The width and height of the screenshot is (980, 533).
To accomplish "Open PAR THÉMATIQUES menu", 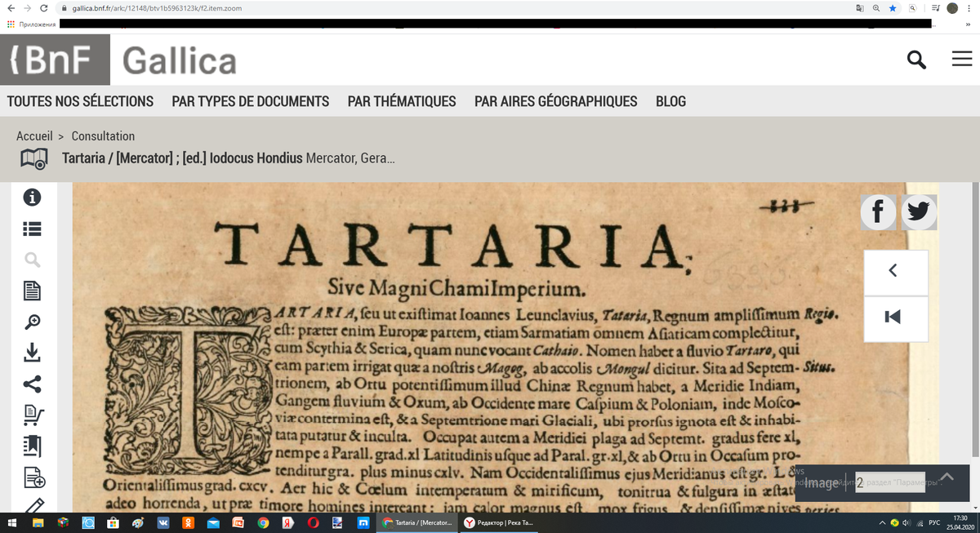I will 402,101.
